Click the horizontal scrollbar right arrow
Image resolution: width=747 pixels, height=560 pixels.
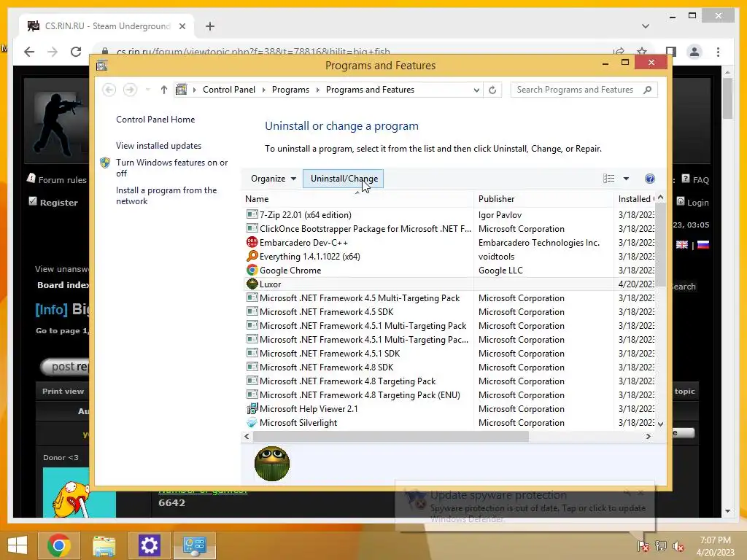click(649, 436)
